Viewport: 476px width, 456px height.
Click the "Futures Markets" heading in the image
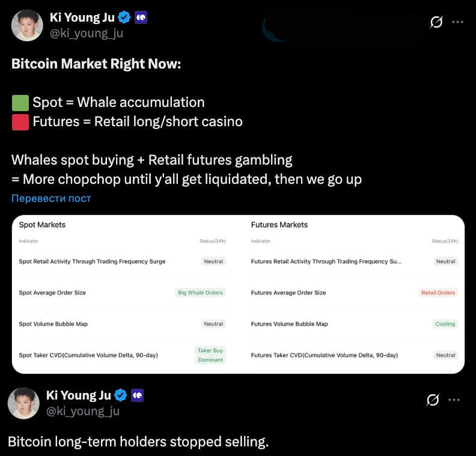click(279, 225)
